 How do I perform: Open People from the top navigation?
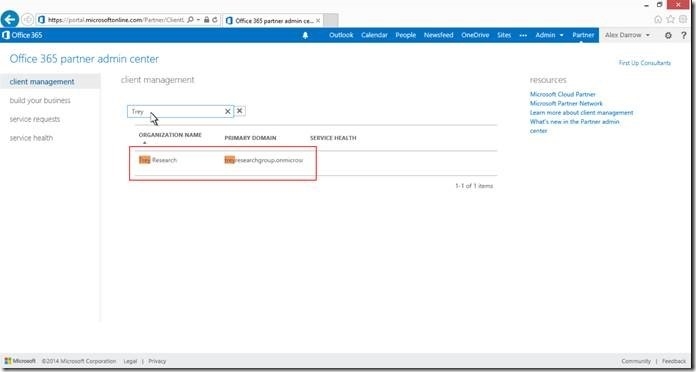tap(406, 35)
